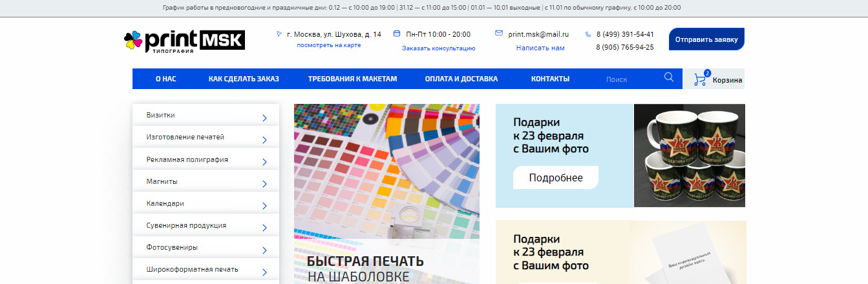The height and width of the screenshot is (284, 868).
Task: Click the calendar icon beside working hours
Action: pyautogui.click(x=397, y=34)
